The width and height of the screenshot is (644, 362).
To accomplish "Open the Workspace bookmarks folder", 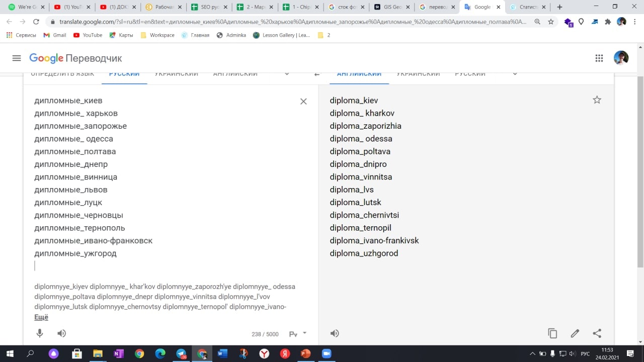I will point(157,35).
